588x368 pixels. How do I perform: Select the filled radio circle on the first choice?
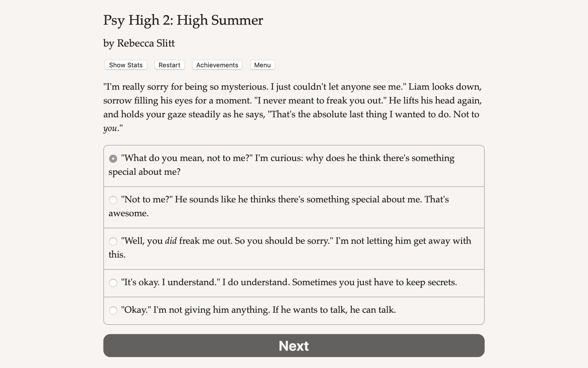(x=113, y=158)
